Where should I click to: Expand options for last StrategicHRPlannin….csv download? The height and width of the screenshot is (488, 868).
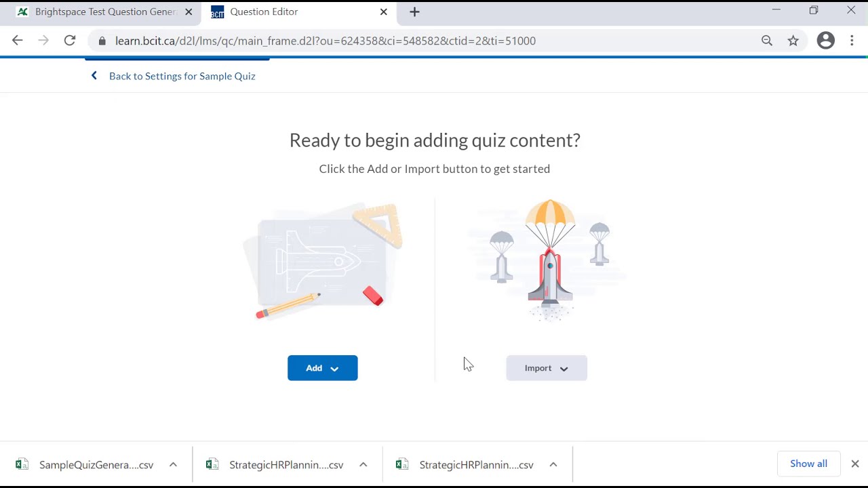[553, 465]
